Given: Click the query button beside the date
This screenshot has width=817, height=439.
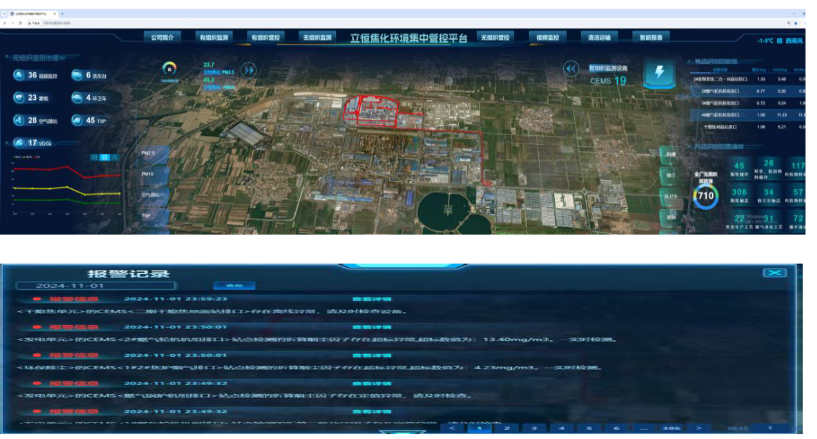Looking at the screenshot, I should 234,285.
